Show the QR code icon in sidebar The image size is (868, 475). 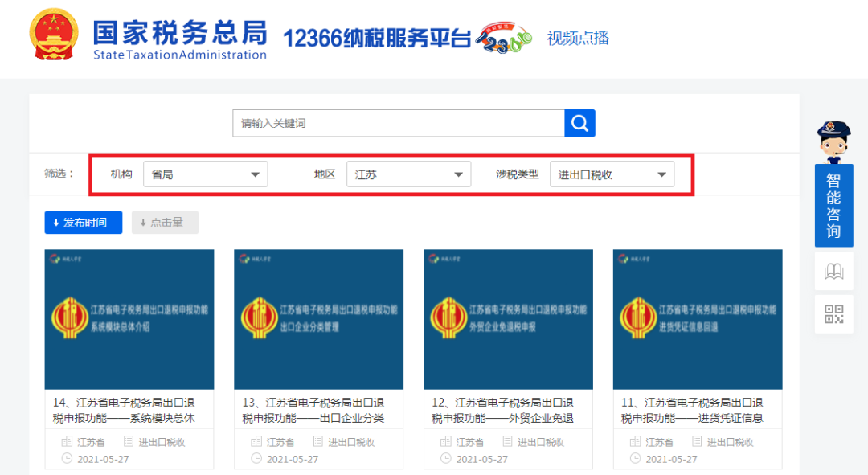click(833, 314)
